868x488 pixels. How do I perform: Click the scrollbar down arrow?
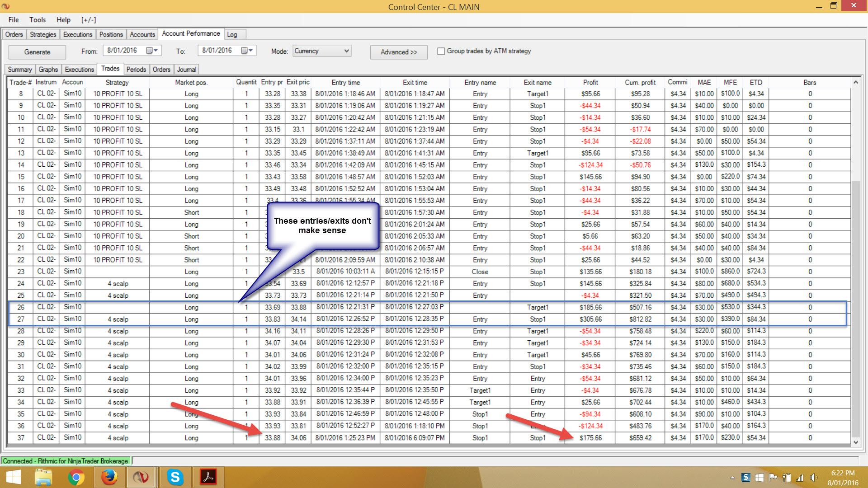[x=855, y=442]
